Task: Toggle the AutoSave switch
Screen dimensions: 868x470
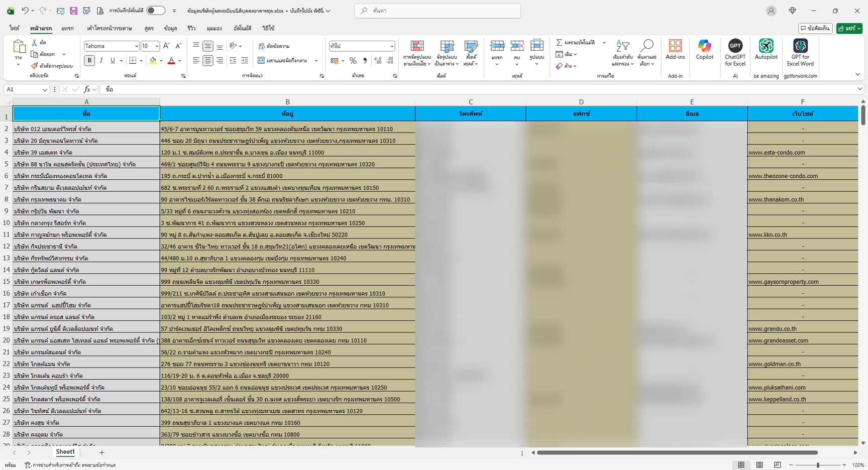Action: (156, 11)
